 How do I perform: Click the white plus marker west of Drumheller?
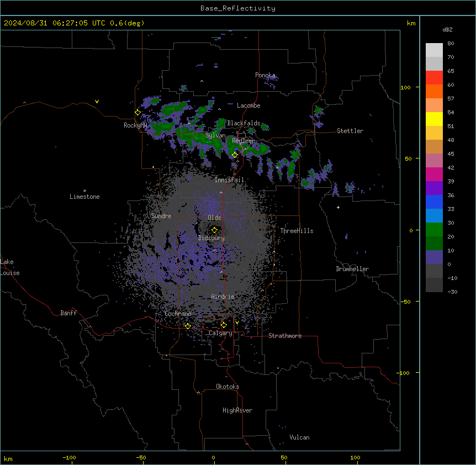[338, 207]
